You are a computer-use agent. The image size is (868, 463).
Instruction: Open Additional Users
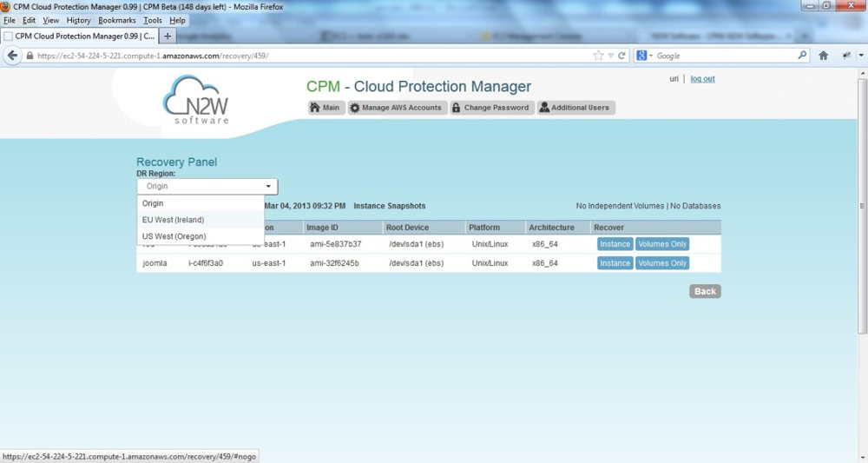pos(575,108)
